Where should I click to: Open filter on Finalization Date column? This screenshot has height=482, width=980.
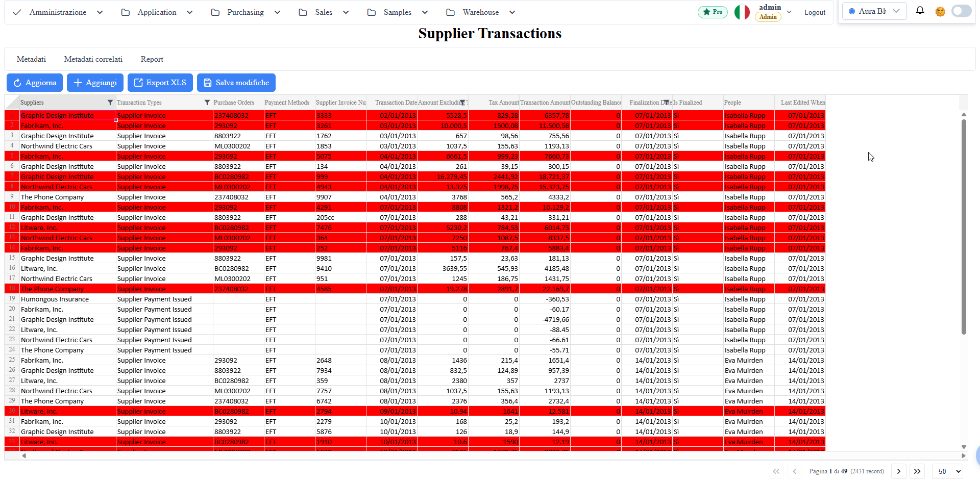(667, 103)
